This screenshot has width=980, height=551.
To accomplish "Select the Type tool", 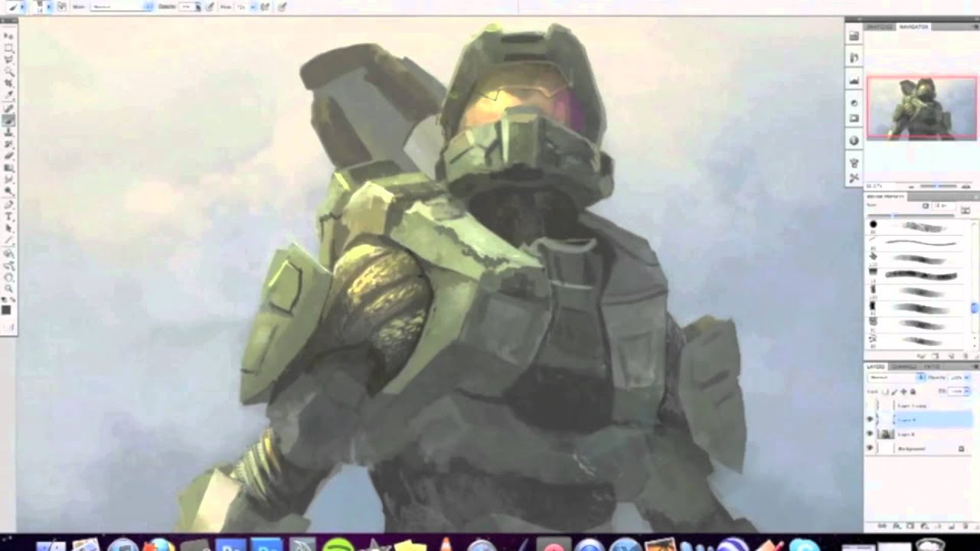I will [x=9, y=217].
